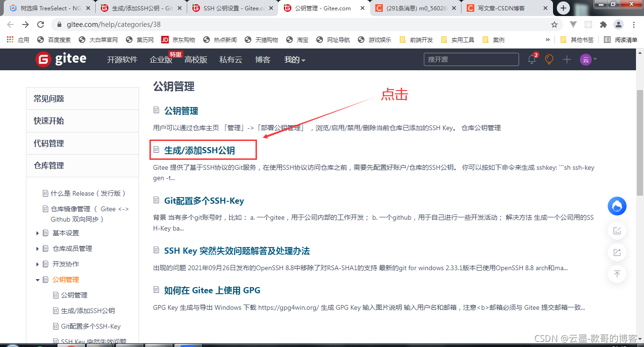644x347 pixels.
Task: Open sidebar sub-item 生成/添加SSH公钥
Action: (88, 311)
